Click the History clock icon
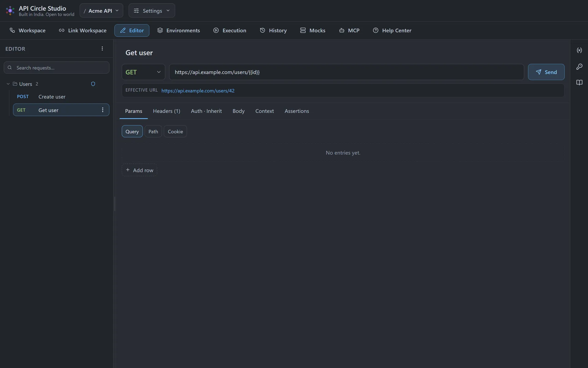The height and width of the screenshot is (368, 588). pyautogui.click(x=262, y=30)
